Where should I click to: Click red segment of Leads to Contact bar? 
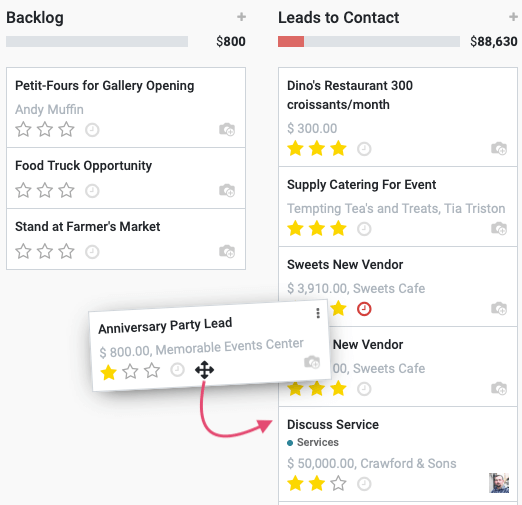click(291, 42)
